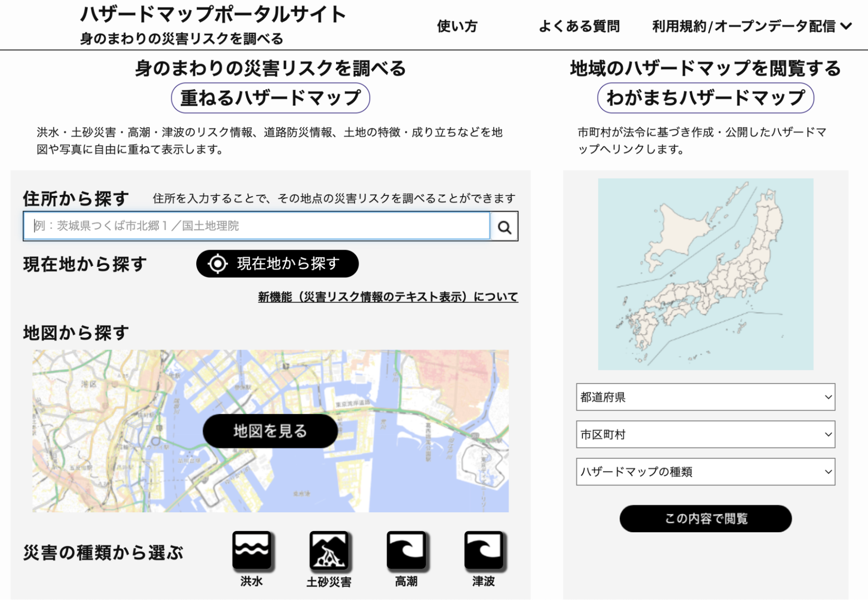Image resolution: width=868 pixels, height=600 pixels.
Task: Click the magnifying glass search icon
Action: (x=504, y=227)
